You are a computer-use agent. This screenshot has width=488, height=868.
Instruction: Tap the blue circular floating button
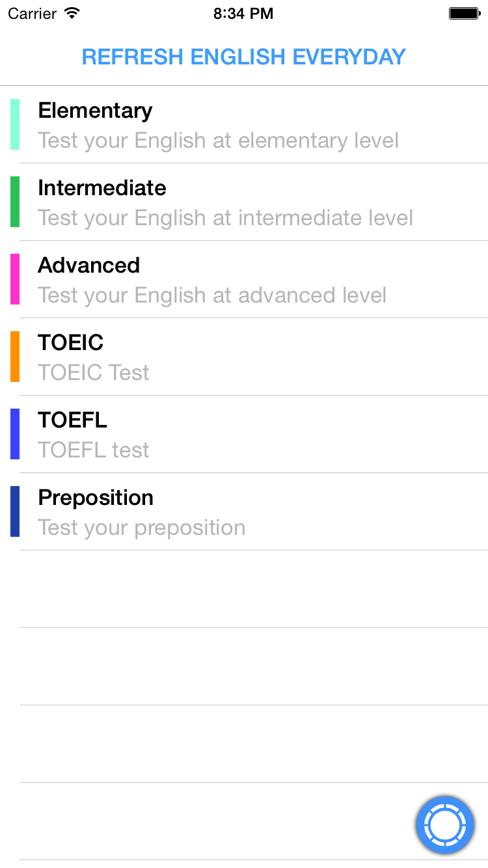click(x=445, y=825)
